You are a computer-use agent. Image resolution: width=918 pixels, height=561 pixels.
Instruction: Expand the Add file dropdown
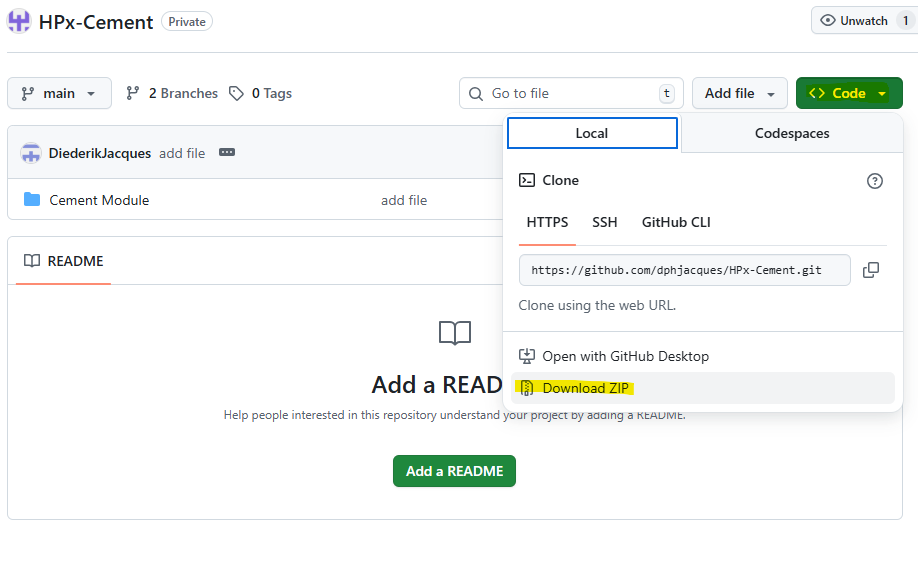click(x=739, y=93)
